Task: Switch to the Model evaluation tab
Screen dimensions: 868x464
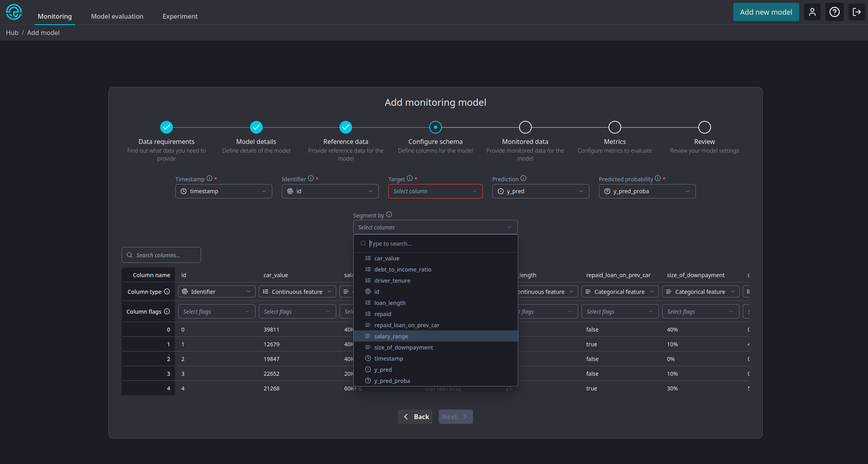Action: (x=117, y=16)
